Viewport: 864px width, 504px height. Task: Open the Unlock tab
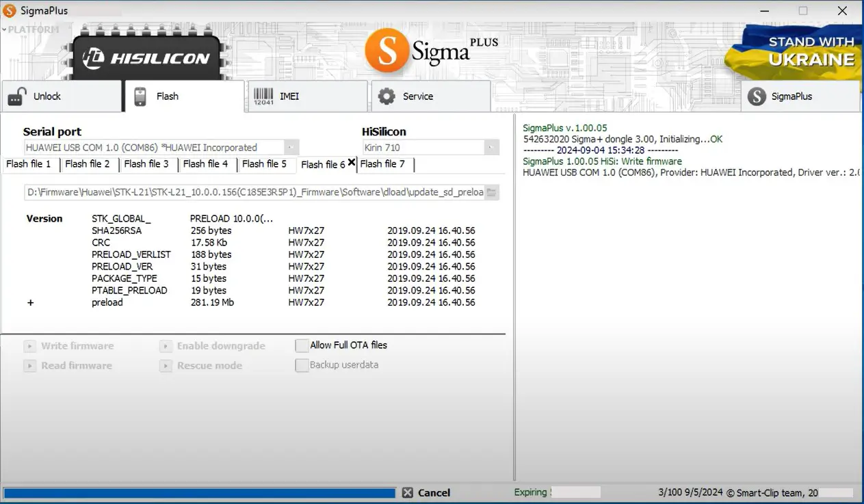[62, 96]
